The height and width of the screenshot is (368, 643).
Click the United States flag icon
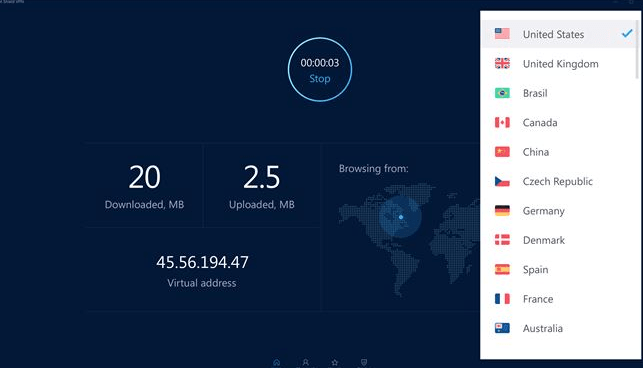point(502,34)
